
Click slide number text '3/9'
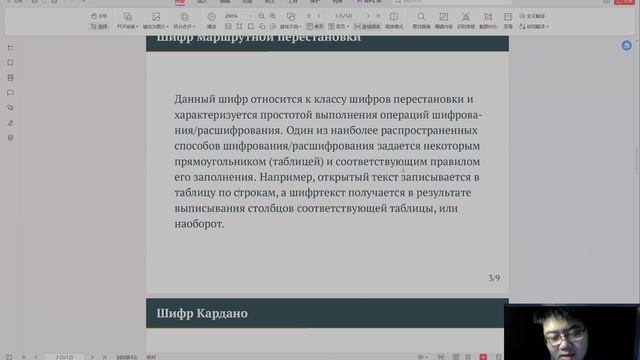pos(494,278)
